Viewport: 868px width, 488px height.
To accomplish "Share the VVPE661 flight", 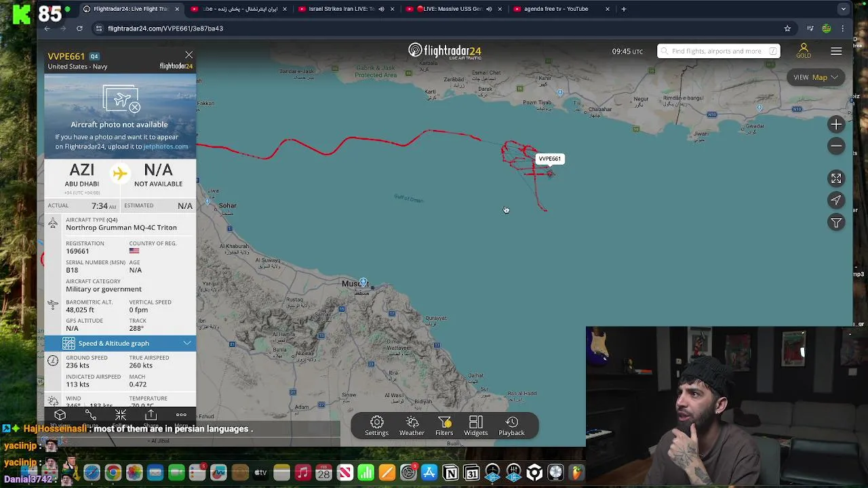I will [151, 416].
